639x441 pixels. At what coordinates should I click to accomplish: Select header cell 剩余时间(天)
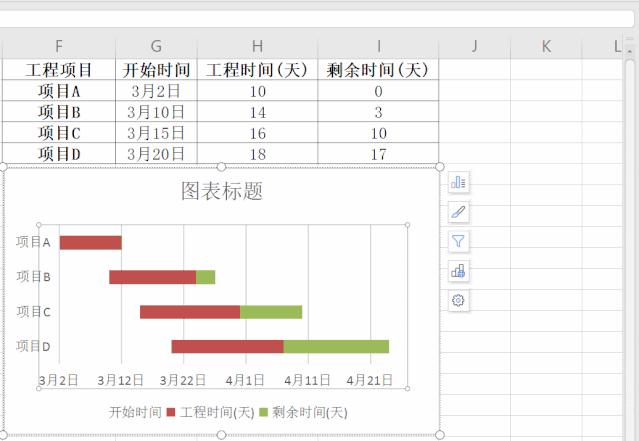(x=379, y=70)
